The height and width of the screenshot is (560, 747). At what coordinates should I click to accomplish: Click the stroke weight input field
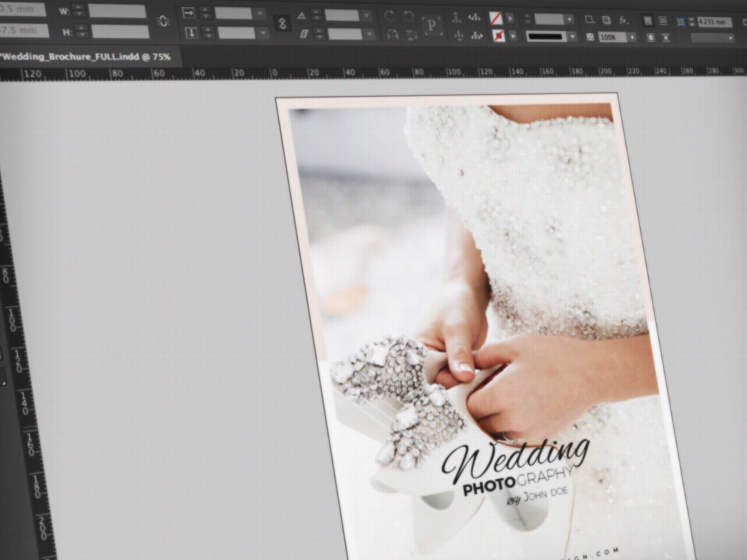pyautogui.click(x=549, y=19)
